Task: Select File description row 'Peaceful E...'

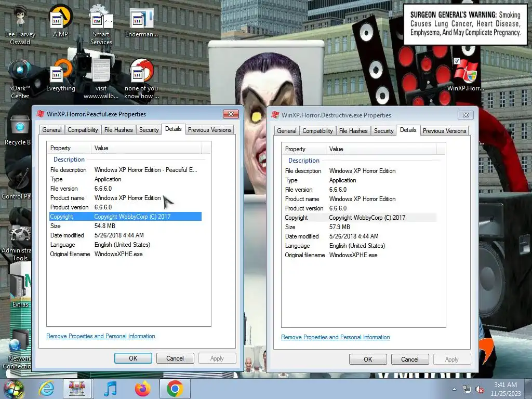Action: click(x=126, y=170)
